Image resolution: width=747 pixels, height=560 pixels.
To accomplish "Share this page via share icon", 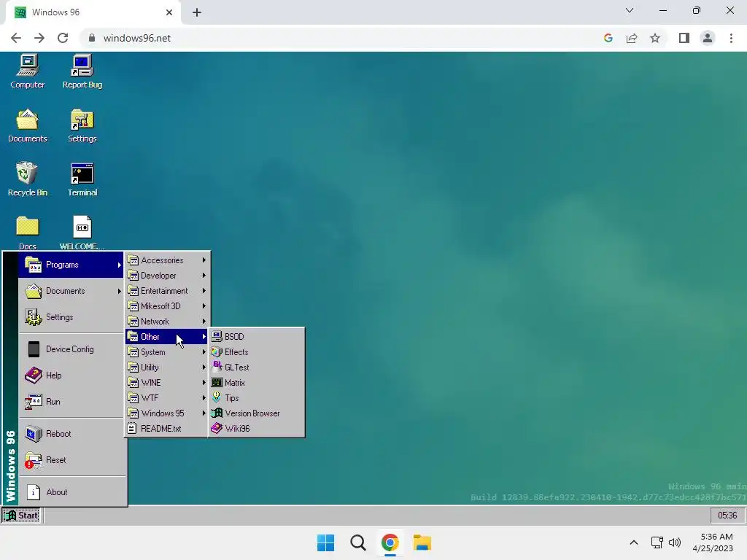I will pyautogui.click(x=632, y=38).
